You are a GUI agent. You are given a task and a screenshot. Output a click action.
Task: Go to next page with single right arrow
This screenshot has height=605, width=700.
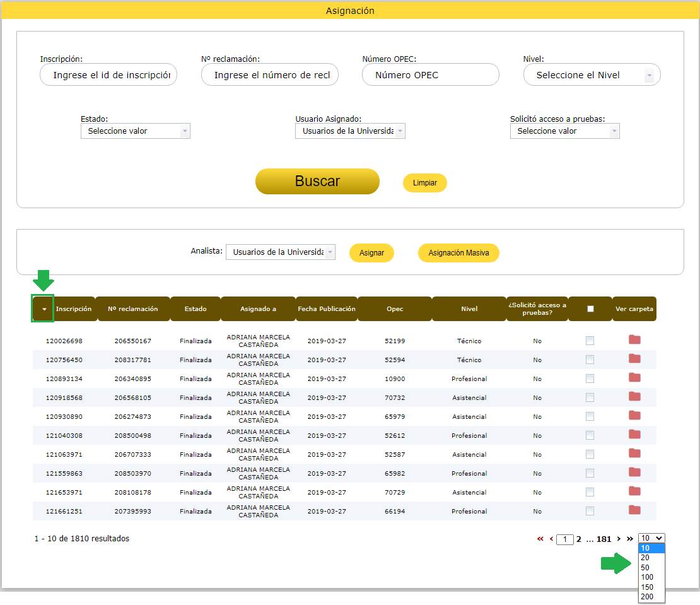pyautogui.click(x=619, y=539)
